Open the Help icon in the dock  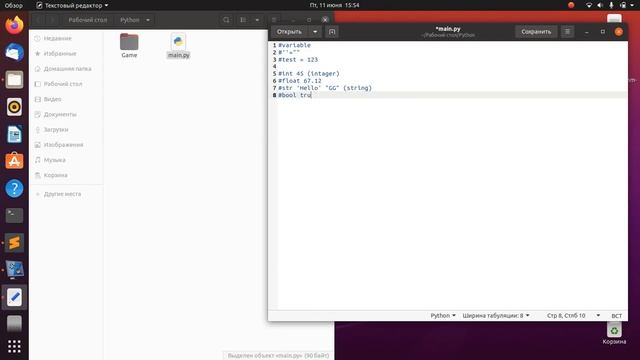14,189
